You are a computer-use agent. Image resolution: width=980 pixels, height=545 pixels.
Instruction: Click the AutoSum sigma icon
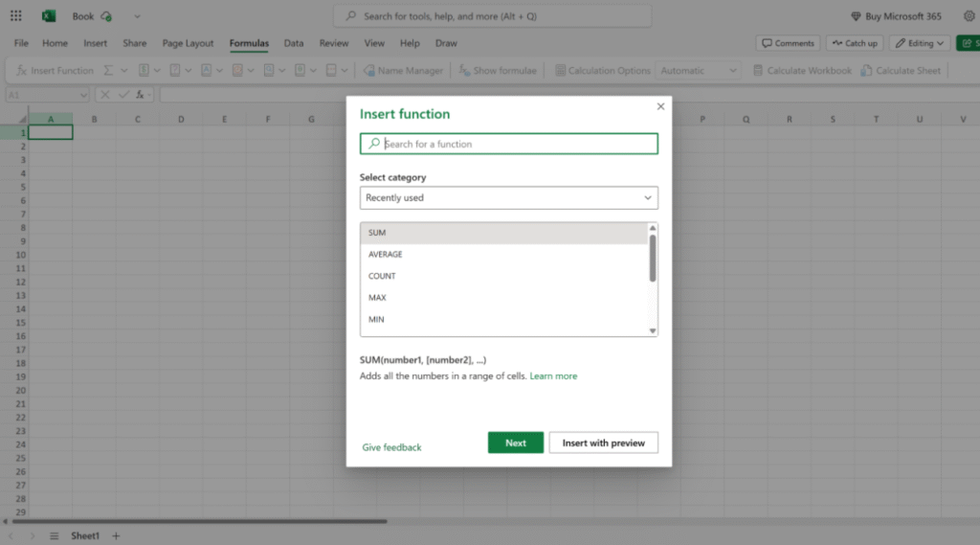tap(108, 71)
